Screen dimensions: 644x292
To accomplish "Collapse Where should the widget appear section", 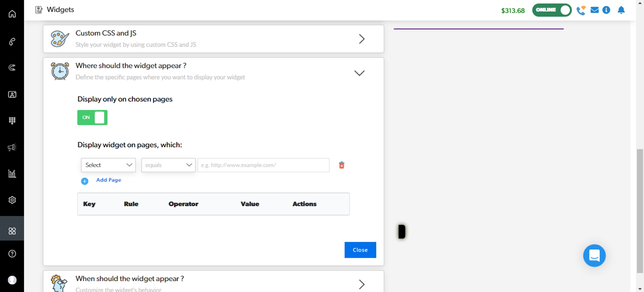I will click(359, 73).
